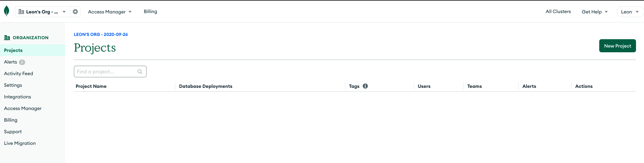644x163 pixels.
Task: Click the Tags info icon
Action: tap(365, 86)
